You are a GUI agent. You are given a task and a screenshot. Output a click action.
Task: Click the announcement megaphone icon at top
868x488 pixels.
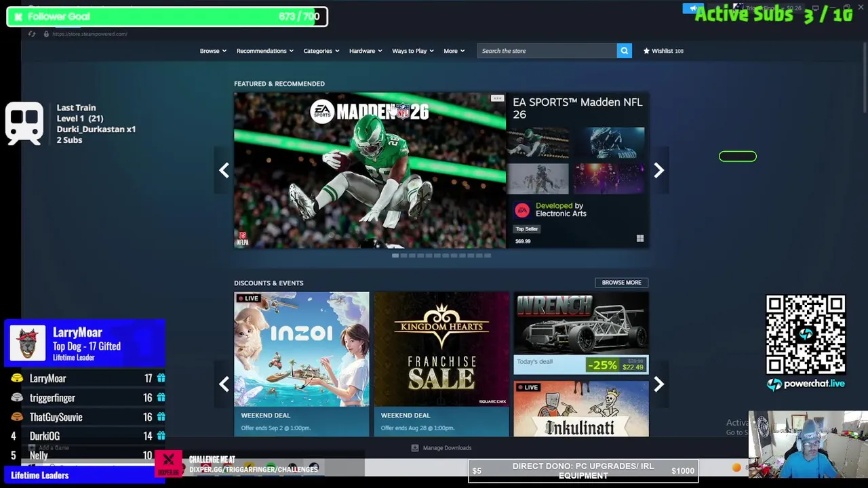692,9
